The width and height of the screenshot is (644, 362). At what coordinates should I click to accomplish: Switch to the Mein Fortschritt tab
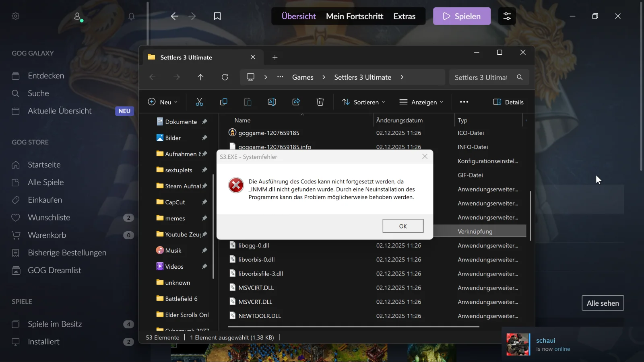[355, 16]
